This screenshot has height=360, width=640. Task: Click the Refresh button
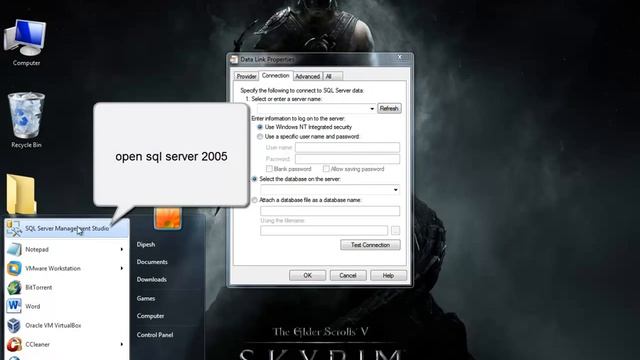click(x=389, y=109)
